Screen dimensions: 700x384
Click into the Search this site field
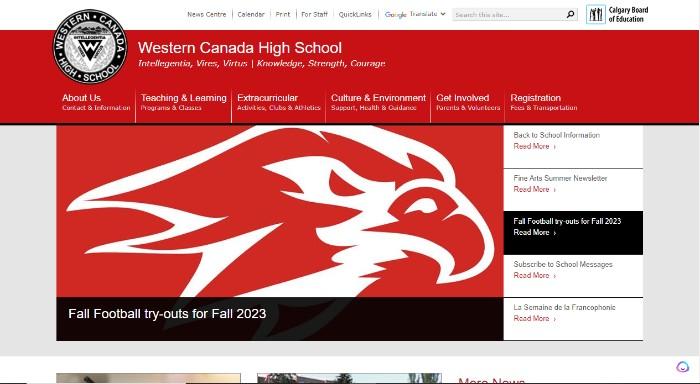508,14
